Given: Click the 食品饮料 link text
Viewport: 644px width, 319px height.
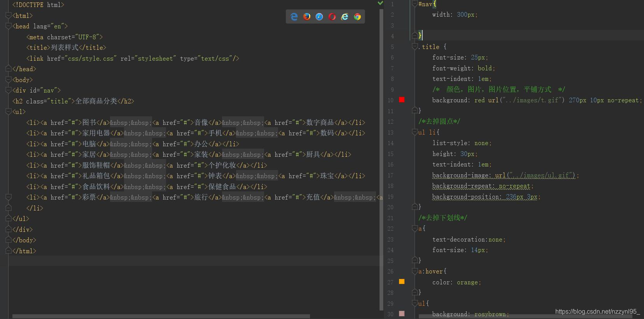Looking at the screenshot, I should click(96, 187).
